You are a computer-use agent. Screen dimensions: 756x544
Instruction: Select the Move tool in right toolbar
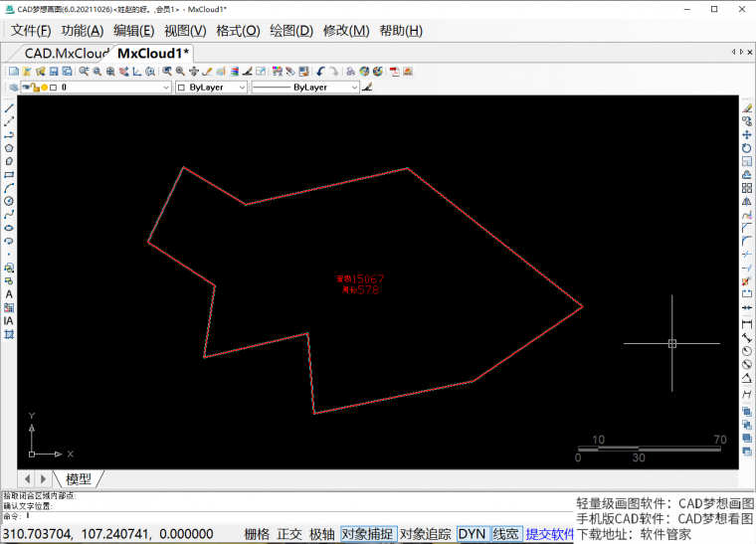[747, 135]
